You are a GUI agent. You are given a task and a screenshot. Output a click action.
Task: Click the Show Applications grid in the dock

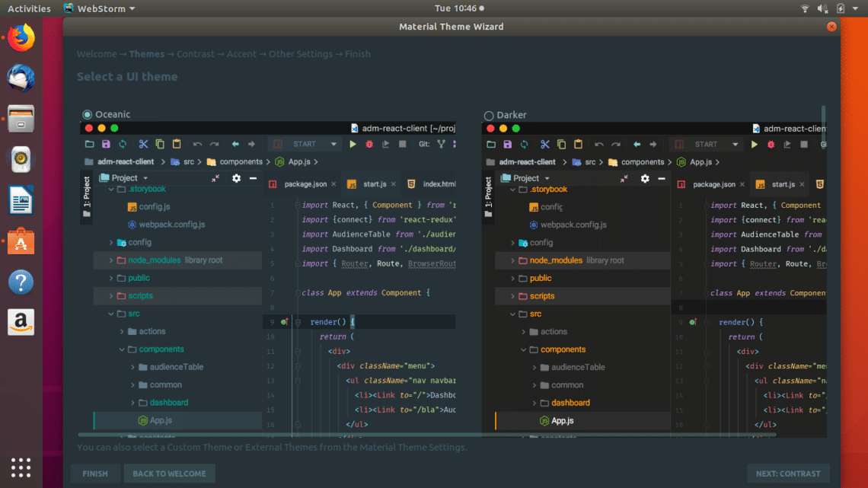click(x=21, y=467)
